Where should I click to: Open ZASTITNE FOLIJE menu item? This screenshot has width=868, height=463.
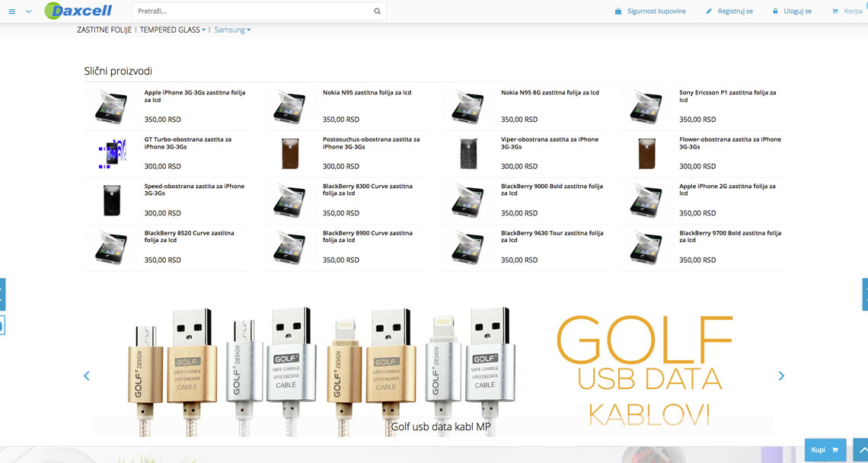[104, 30]
